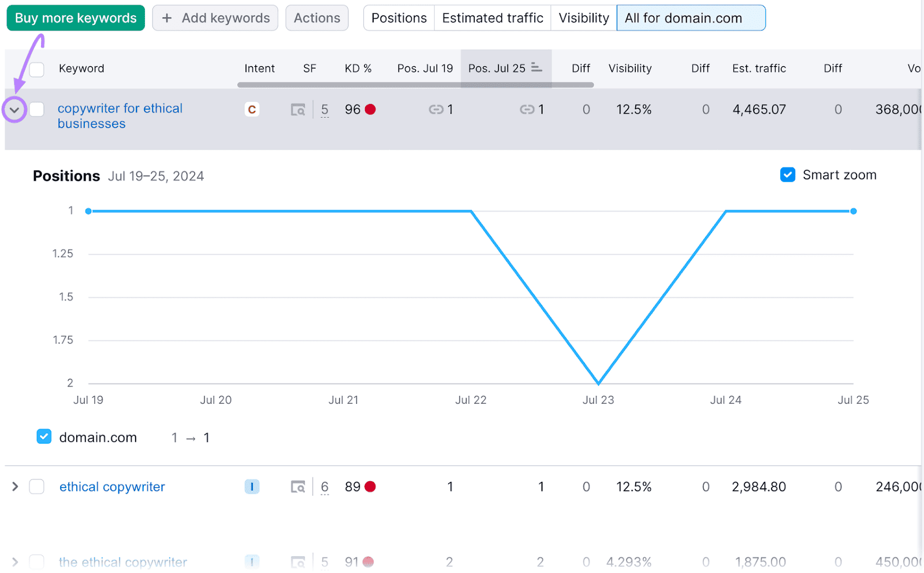
Task: Switch to the Estimated traffic tab
Action: click(x=492, y=18)
